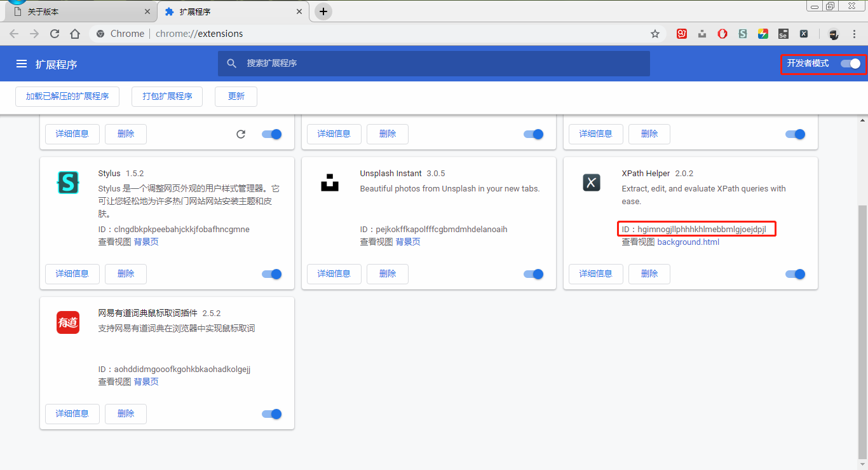Open the Unsplash Instant toolbar extension
The width and height of the screenshot is (868, 470).
(x=702, y=34)
